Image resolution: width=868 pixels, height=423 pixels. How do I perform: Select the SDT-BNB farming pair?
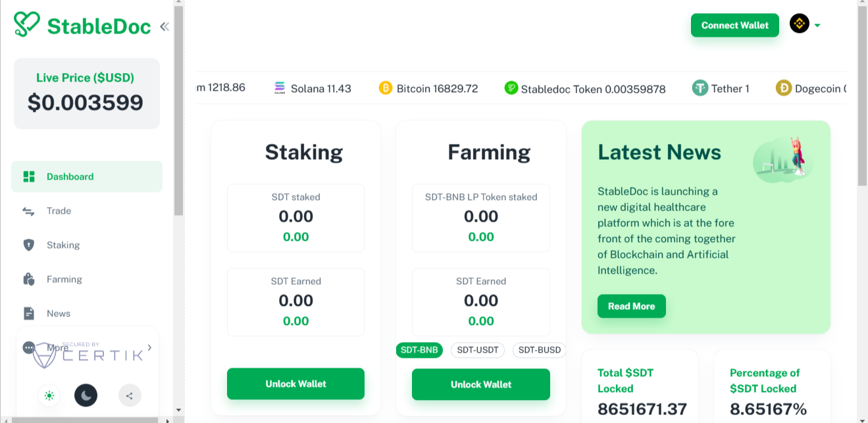(x=419, y=350)
